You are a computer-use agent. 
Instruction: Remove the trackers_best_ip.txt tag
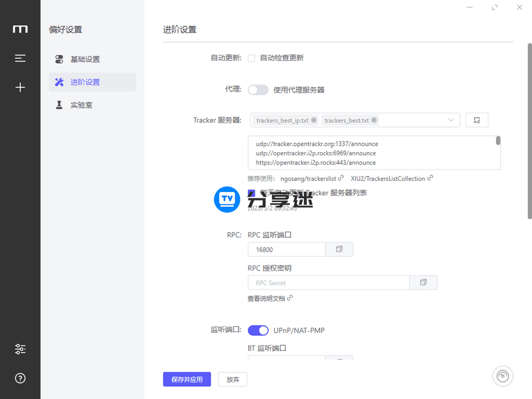click(x=314, y=120)
